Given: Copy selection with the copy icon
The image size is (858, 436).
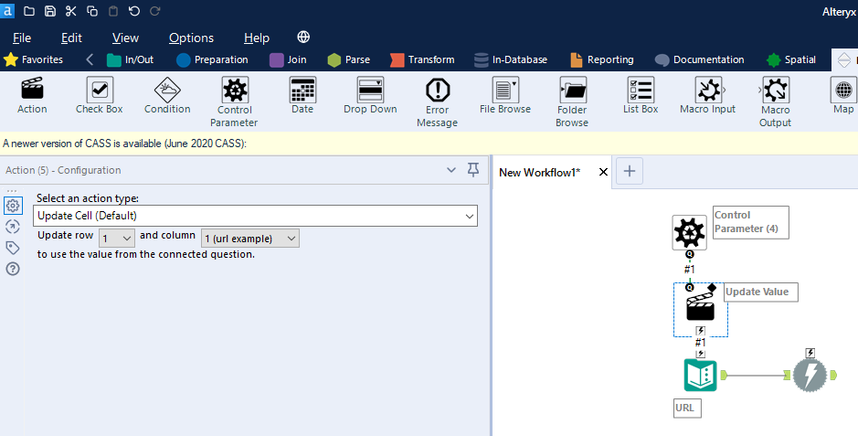Looking at the screenshot, I should (x=92, y=11).
